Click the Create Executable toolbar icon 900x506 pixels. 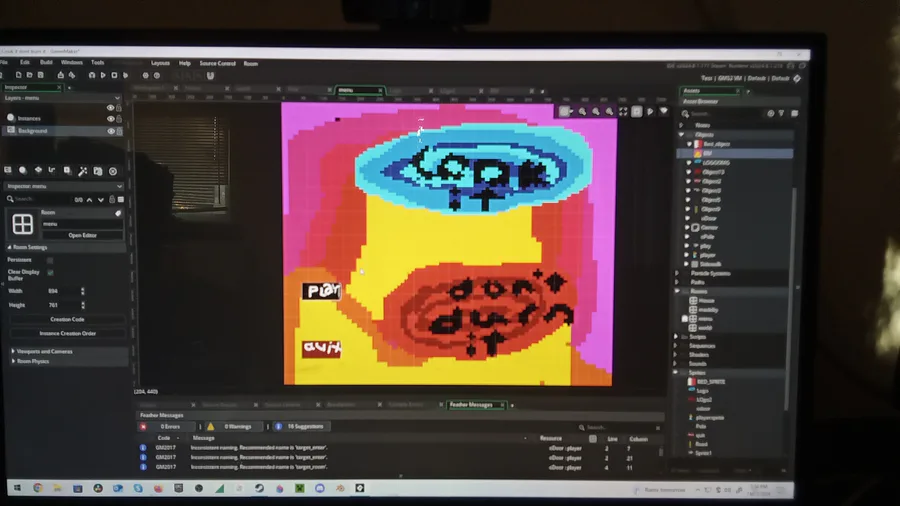(x=60, y=75)
